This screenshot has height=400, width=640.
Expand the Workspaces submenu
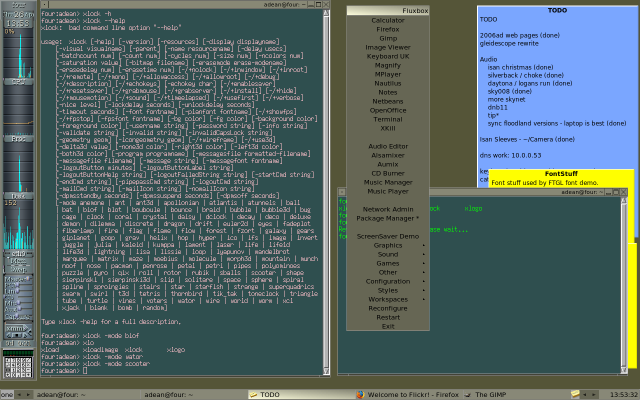[x=388, y=299]
